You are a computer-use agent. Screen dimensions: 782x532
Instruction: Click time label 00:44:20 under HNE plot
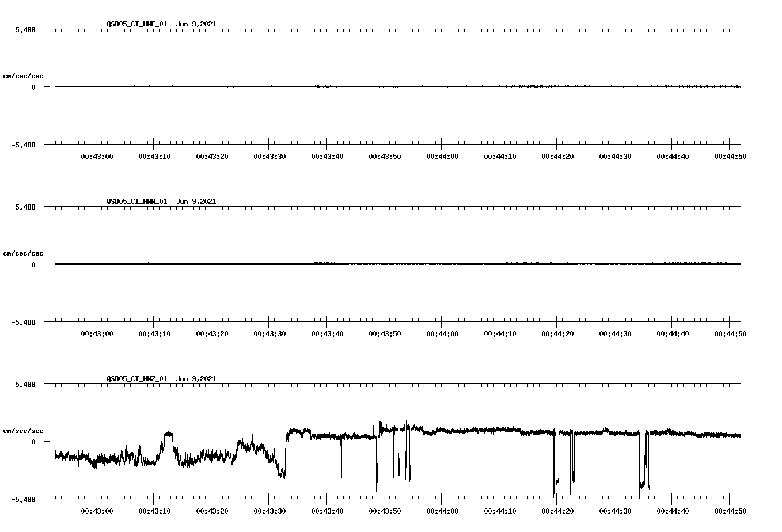pos(557,156)
